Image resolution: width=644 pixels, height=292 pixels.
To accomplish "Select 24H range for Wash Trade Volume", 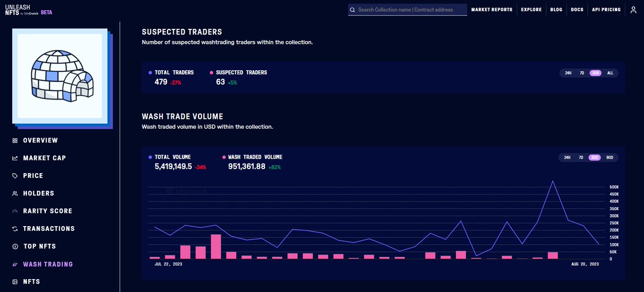I will 568,158.
